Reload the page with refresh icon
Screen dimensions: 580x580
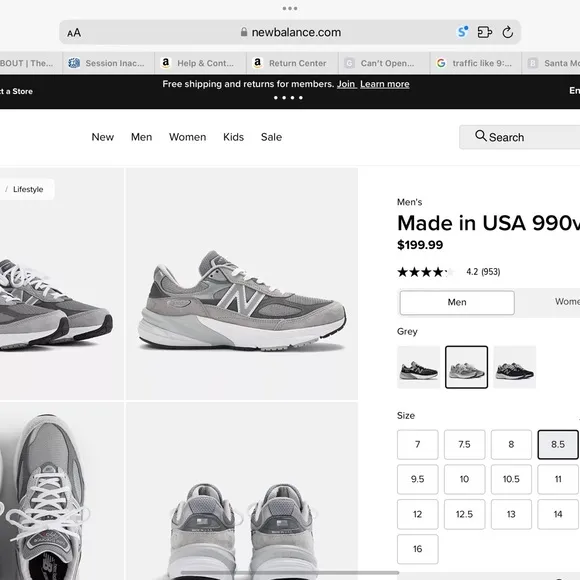pos(508,32)
